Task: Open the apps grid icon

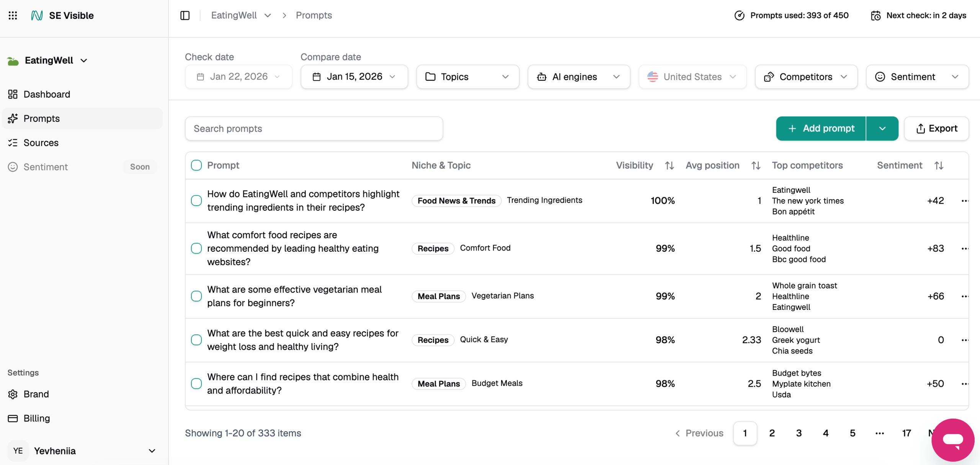Action: tap(13, 15)
